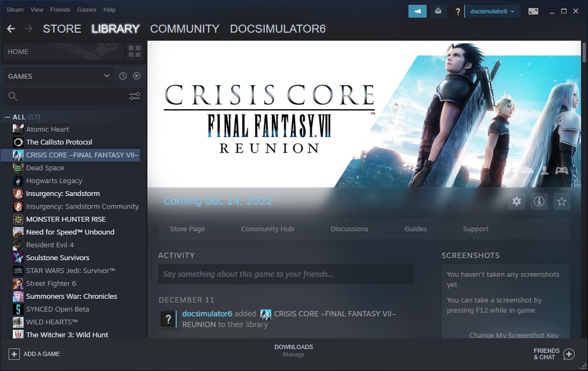Open the announcements megaphone icon
588x371 pixels.
(418, 11)
